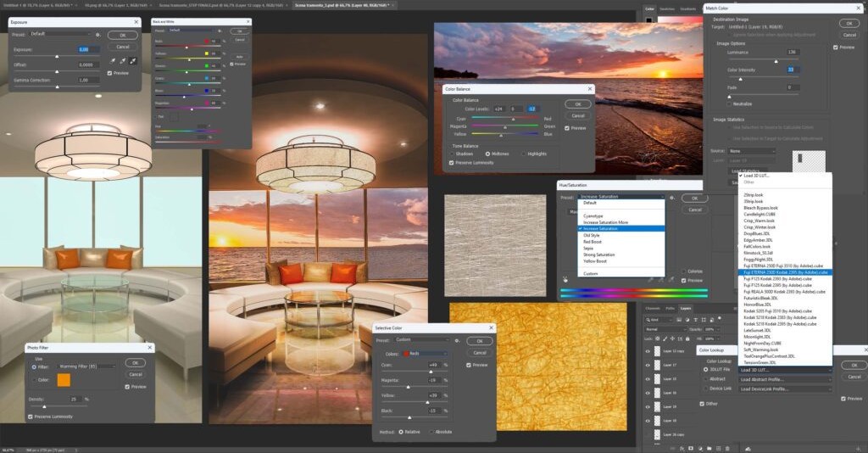Click the orange color swatch in Photo Filter
This screenshot has width=868, height=453.
coord(64,380)
